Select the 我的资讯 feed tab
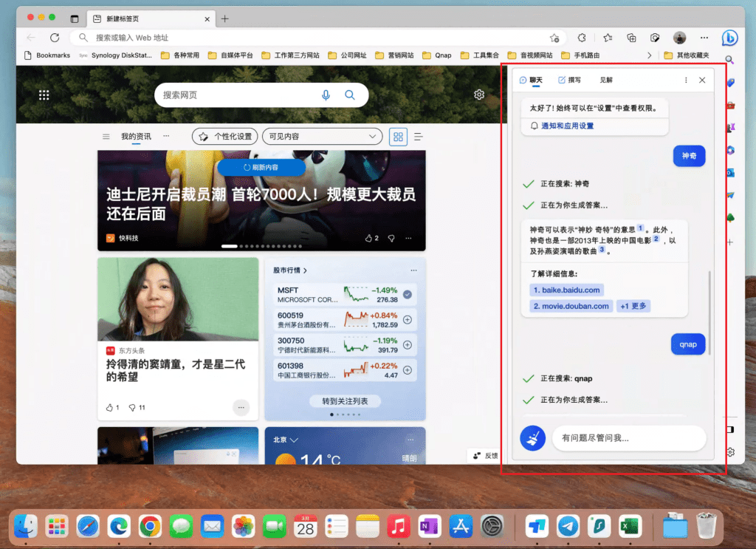Image resolution: width=756 pixels, height=549 pixels. pos(136,137)
